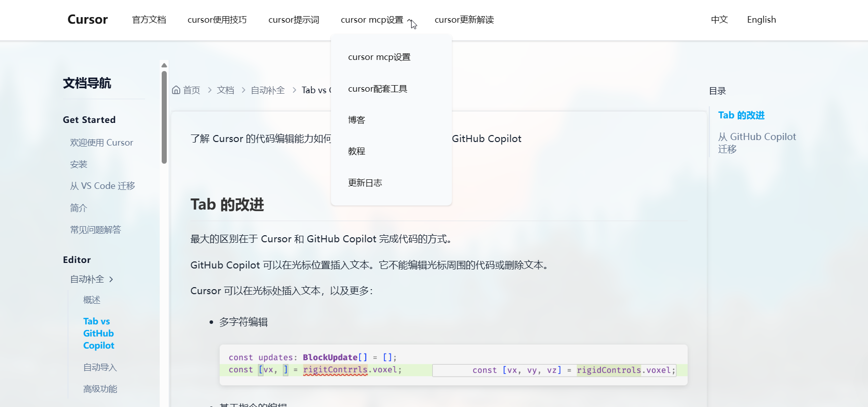The image size is (868, 407).
Task: Open 博客 from the dropdown menu
Action: point(356,120)
